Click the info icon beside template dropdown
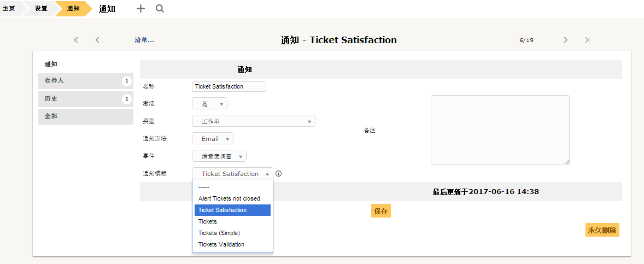 coord(278,174)
